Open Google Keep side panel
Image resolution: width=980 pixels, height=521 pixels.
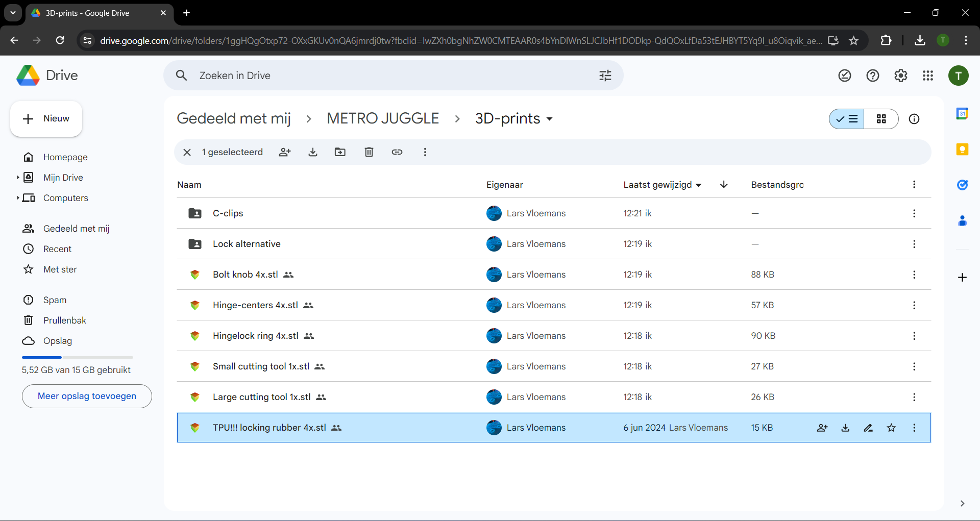(x=962, y=149)
